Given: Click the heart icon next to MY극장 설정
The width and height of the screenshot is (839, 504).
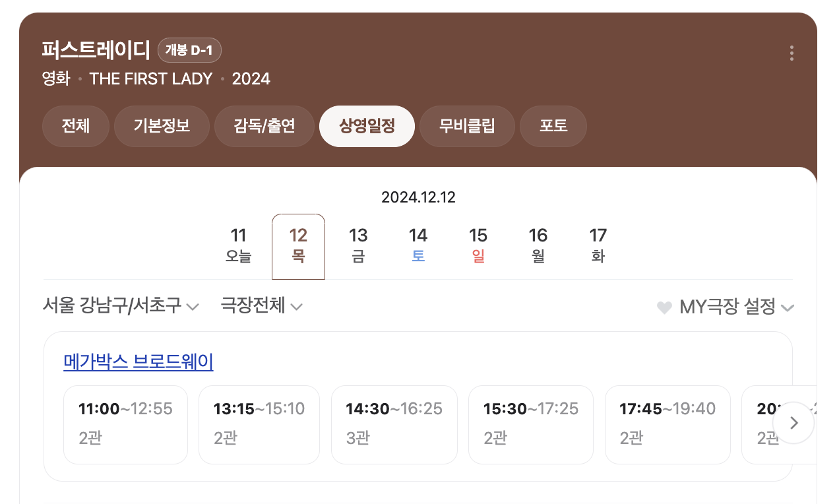Looking at the screenshot, I should [x=664, y=307].
